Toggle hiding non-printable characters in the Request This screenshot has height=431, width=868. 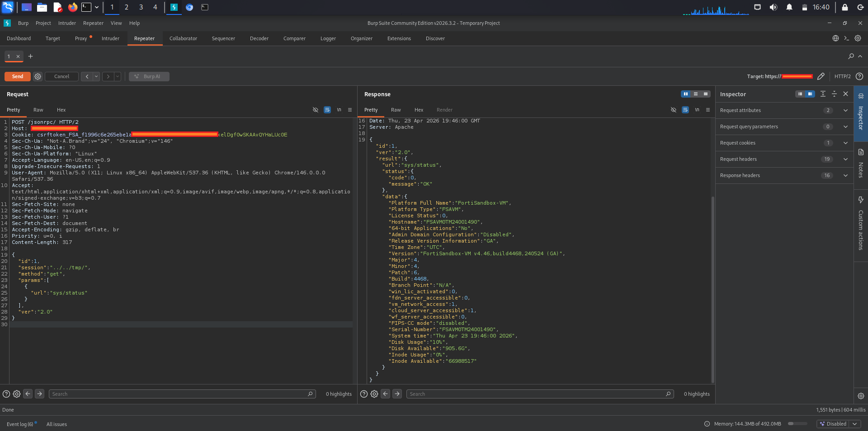coord(316,110)
